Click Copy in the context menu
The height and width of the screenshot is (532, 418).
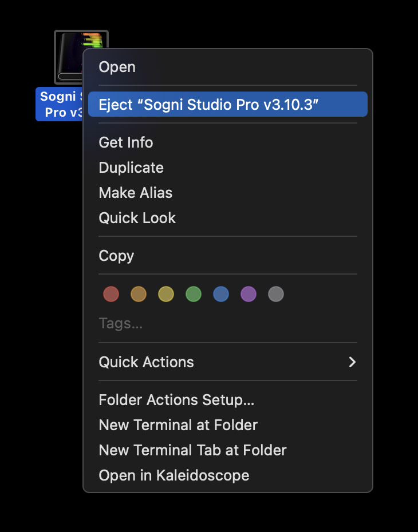pos(116,256)
